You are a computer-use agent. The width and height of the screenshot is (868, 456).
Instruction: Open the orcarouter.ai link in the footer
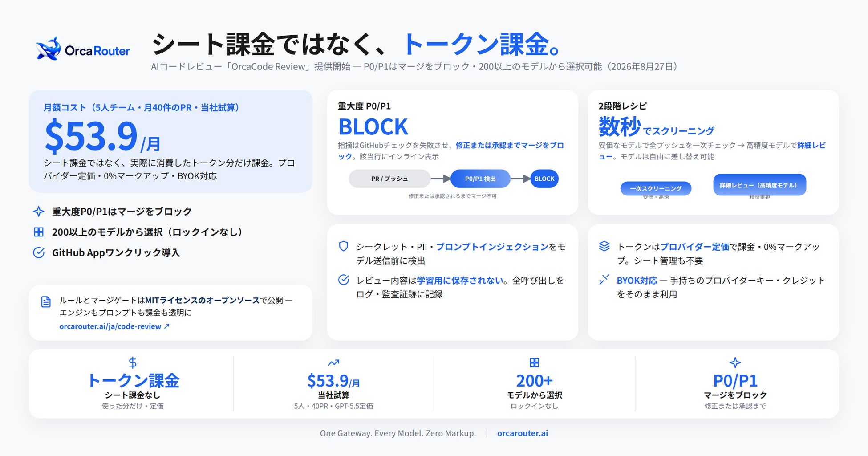pyautogui.click(x=523, y=433)
